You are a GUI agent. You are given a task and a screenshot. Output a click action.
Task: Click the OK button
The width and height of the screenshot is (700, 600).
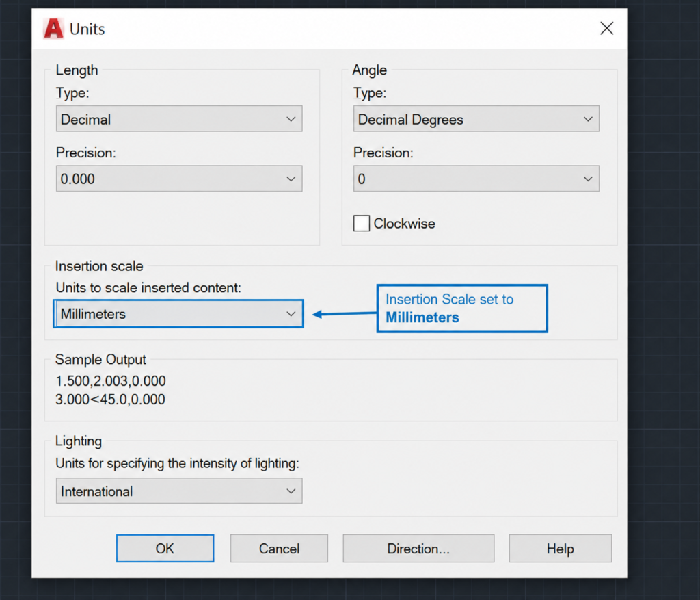tap(165, 548)
